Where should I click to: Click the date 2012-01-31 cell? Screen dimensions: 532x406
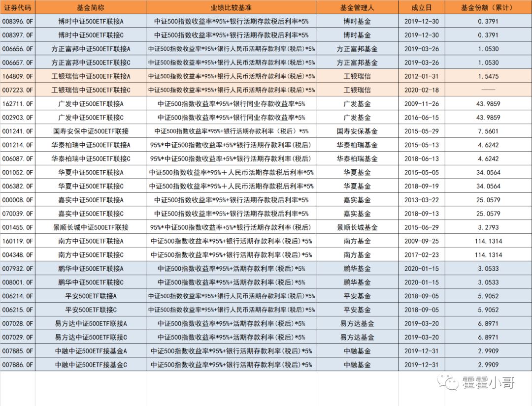point(421,76)
